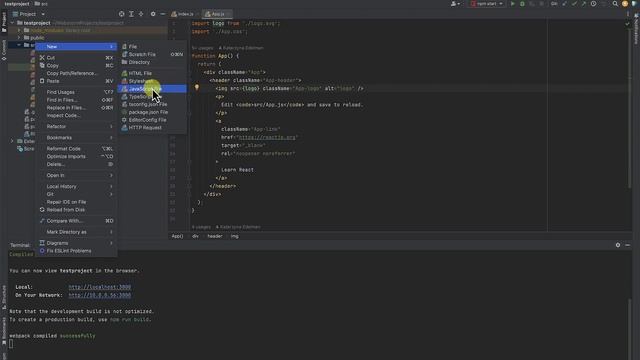Choose package.json File from New submenu
640x360 pixels.
[x=152, y=112]
